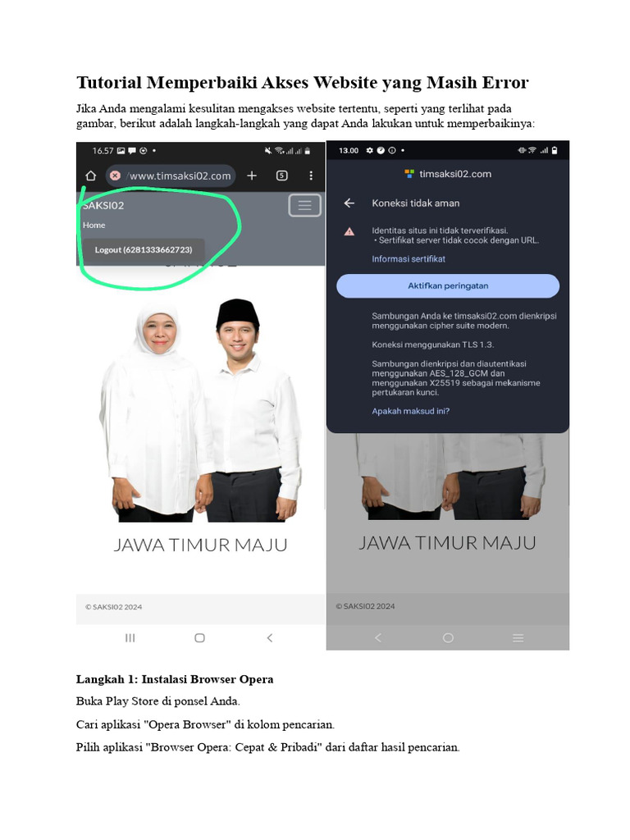Go back using arrow beside Koneksi tidak aman
Viewport: 630px width, 840px height.
349,203
